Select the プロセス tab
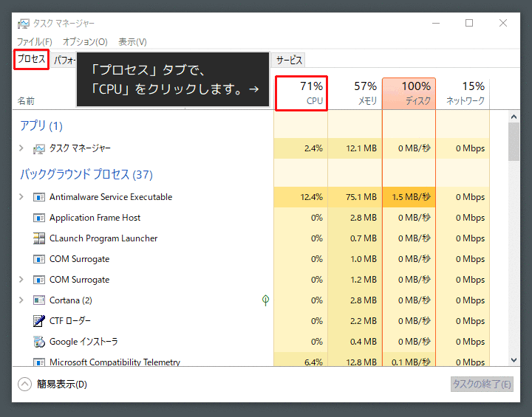Image resolution: width=532 pixels, height=417 pixels. (32, 60)
